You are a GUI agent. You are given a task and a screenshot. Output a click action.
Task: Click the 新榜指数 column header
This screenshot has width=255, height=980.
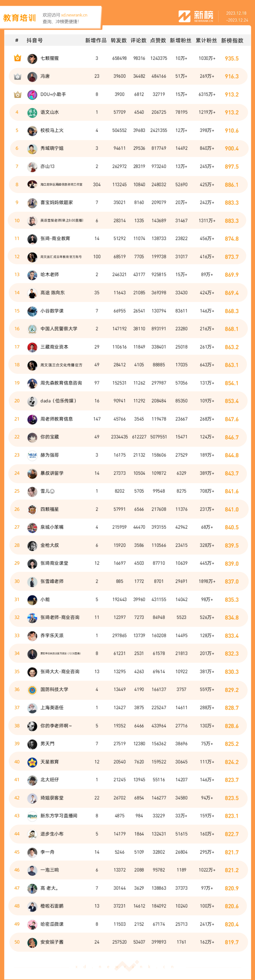[232, 40]
